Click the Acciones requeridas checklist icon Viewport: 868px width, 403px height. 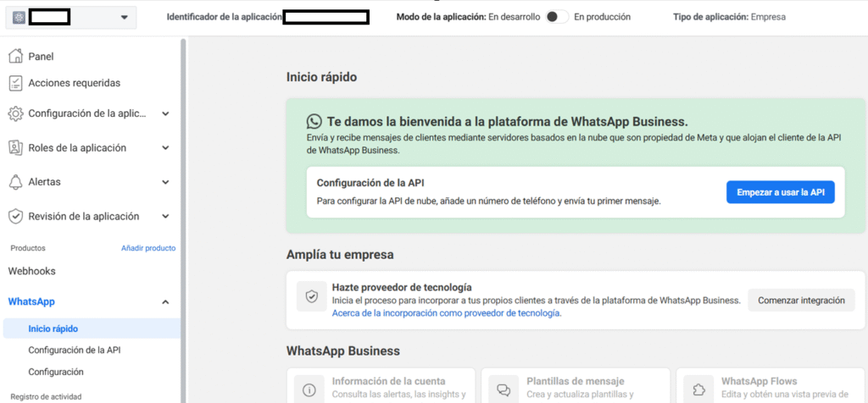pyautogui.click(x=15, y=83)
